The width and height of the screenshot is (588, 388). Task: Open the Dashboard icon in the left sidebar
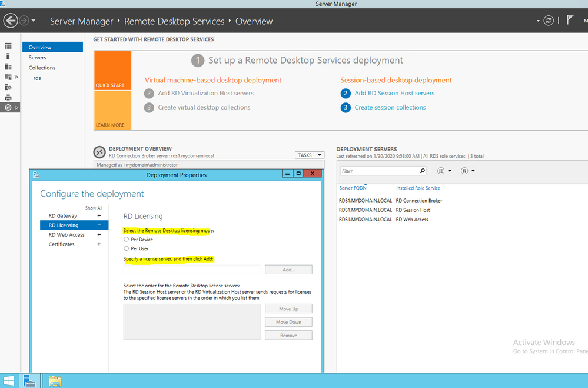click(8, 46)
